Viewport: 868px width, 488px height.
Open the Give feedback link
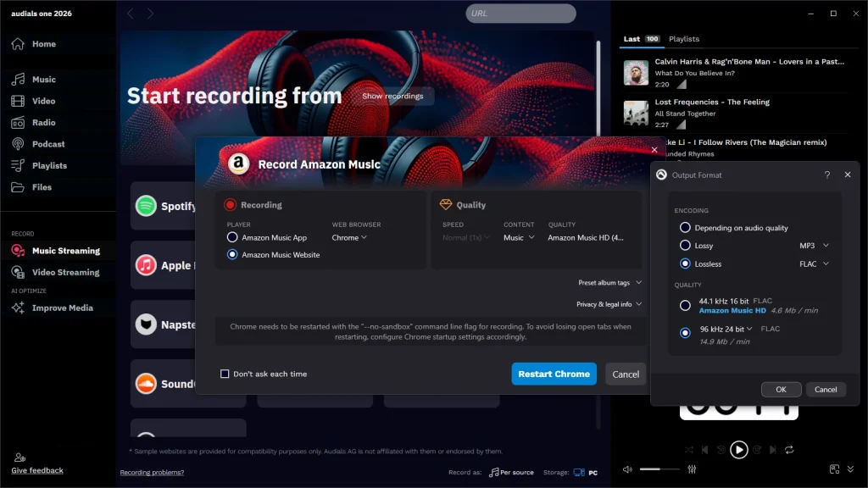point(37,470)
